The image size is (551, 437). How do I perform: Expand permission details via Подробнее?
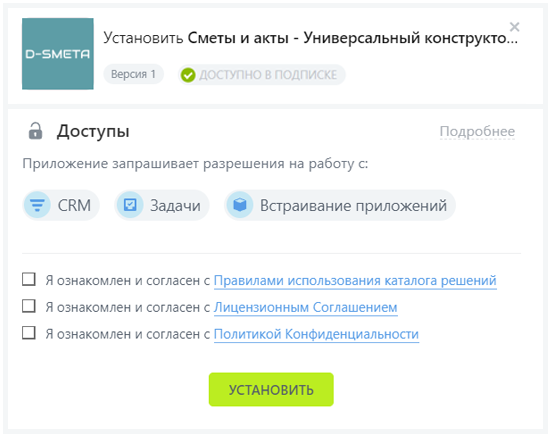tap(477, 131)
